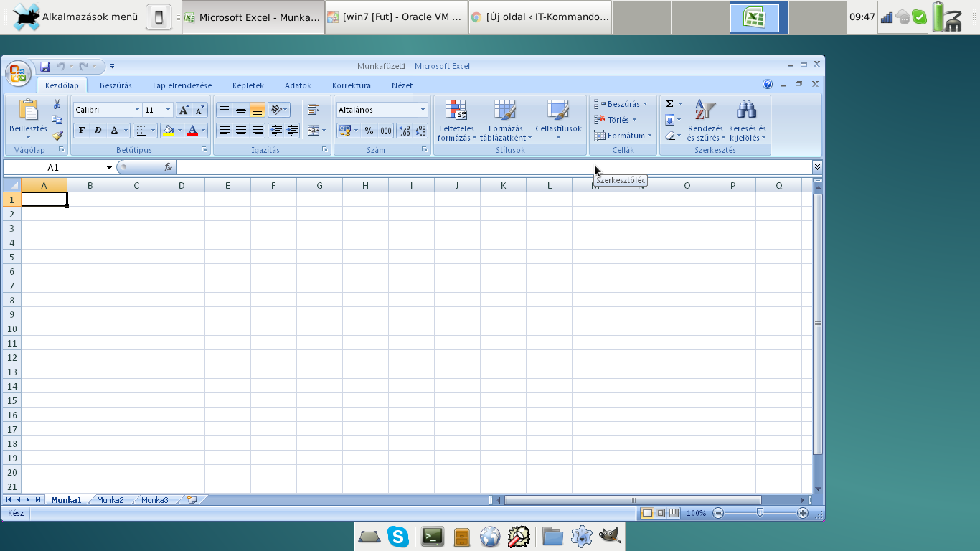The image size is (980, 551).
Task: Switch to Munka3 sheet
Action: [x=155, y=500]
